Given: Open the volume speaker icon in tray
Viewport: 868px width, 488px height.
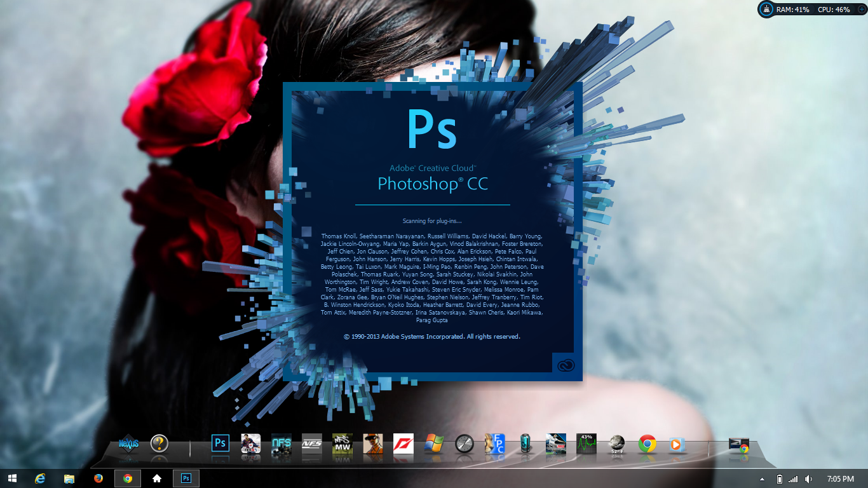Looking at the screenshot, I should 808,478.
